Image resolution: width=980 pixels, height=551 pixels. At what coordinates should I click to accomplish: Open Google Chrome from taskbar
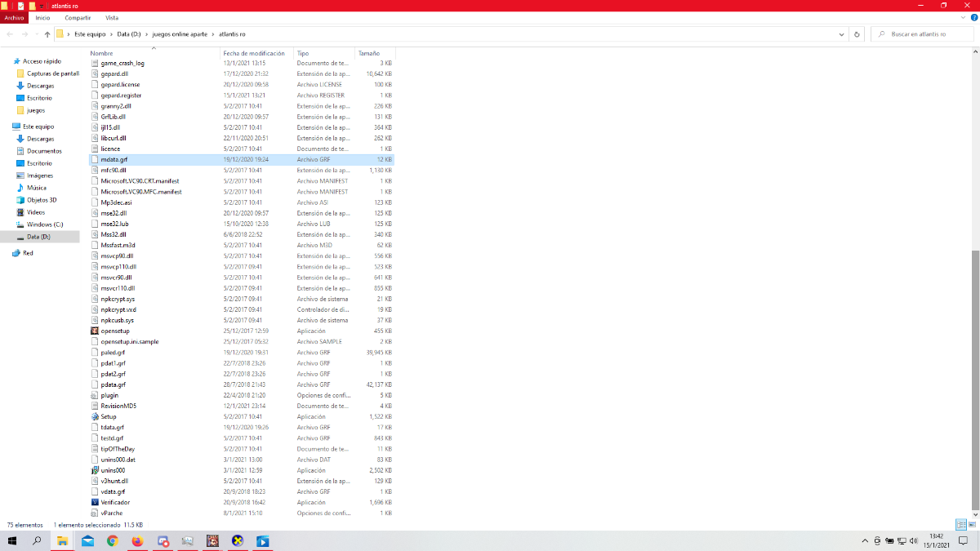(113, 540)
